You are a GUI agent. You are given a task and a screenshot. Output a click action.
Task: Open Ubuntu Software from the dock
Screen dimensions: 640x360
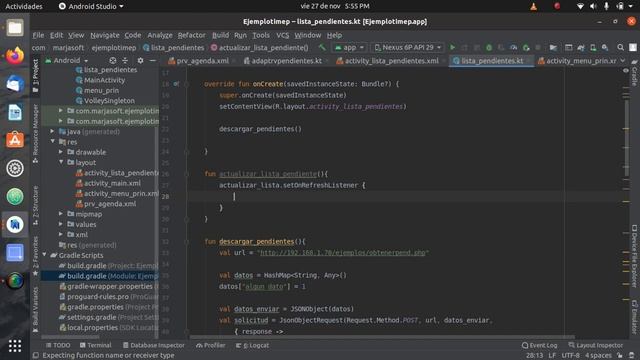15,140
